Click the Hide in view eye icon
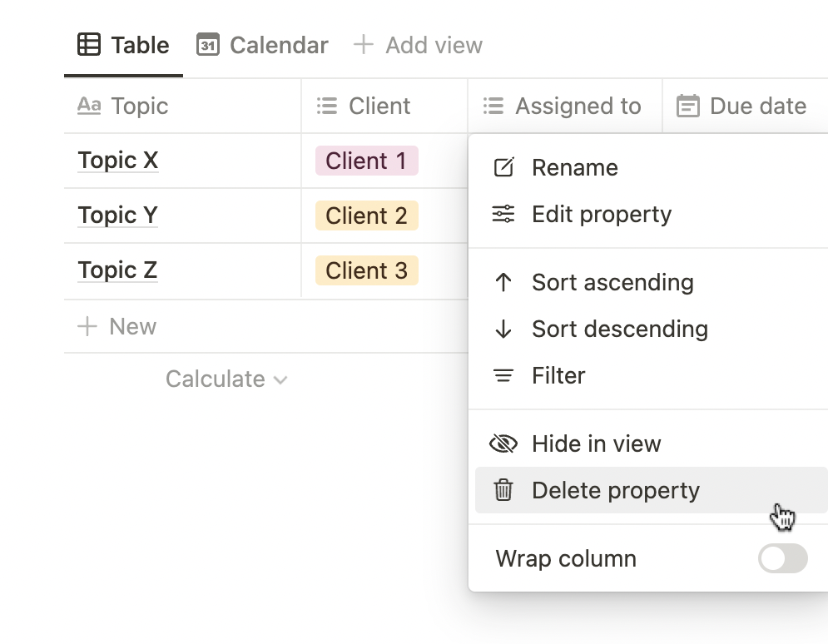This screenshot has height=644, width=828. pos(503,444)
